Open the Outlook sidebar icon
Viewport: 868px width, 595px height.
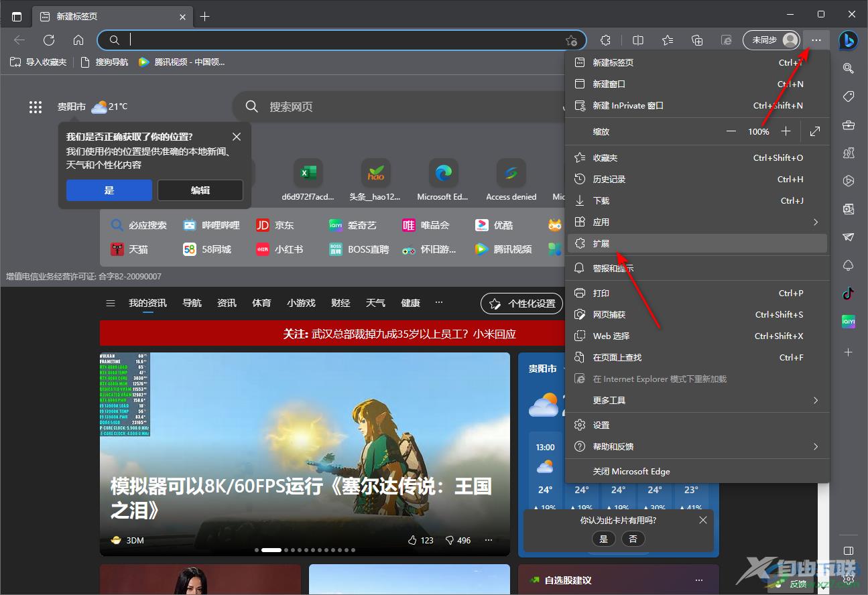(x=848, y=209)
